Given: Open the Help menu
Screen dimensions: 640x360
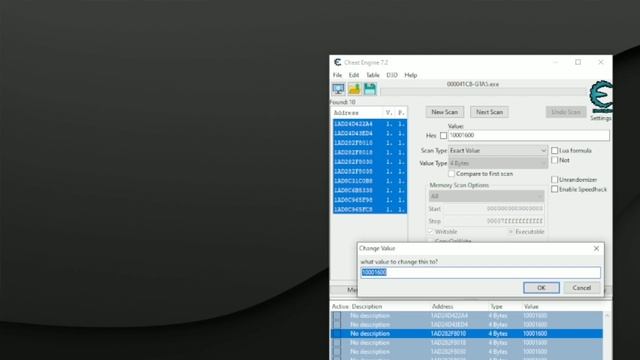Looking at the screenshot, I should pos(411,75).
